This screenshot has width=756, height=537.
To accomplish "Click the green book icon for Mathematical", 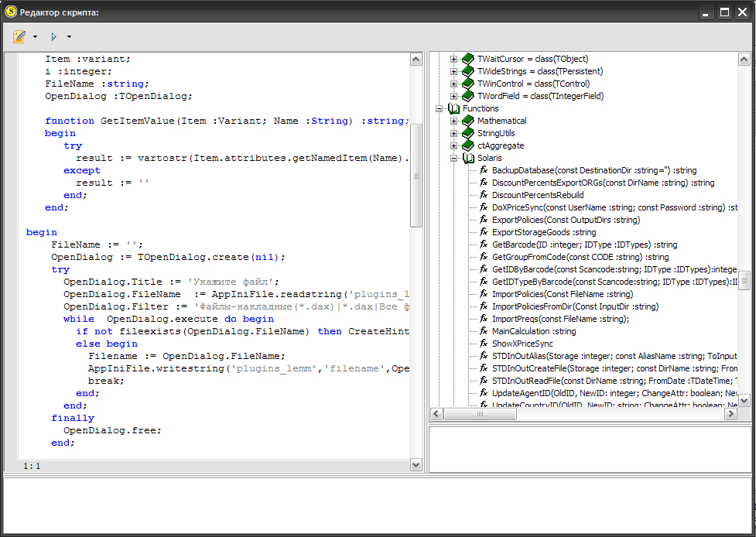I will (467, 121).
